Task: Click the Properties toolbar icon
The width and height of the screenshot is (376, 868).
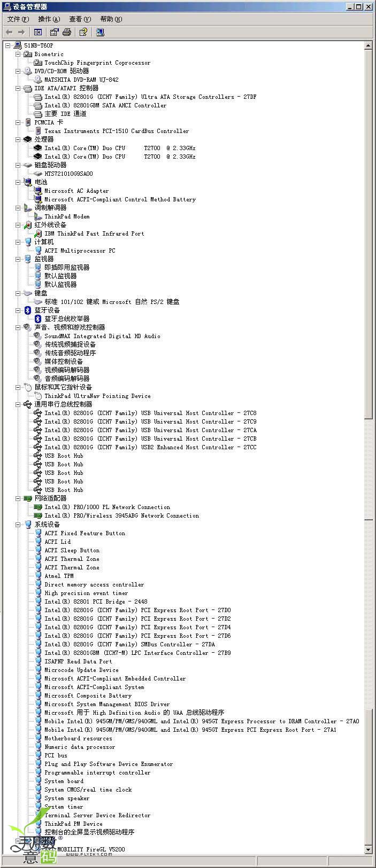Action: point(54,33)
